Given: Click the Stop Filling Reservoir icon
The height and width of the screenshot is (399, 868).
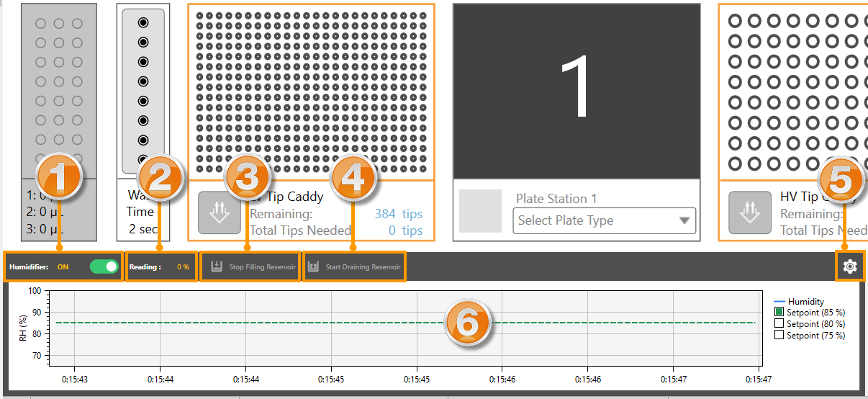Looking at the screenshot, I should pyautogui.click(x=216, y=266).
